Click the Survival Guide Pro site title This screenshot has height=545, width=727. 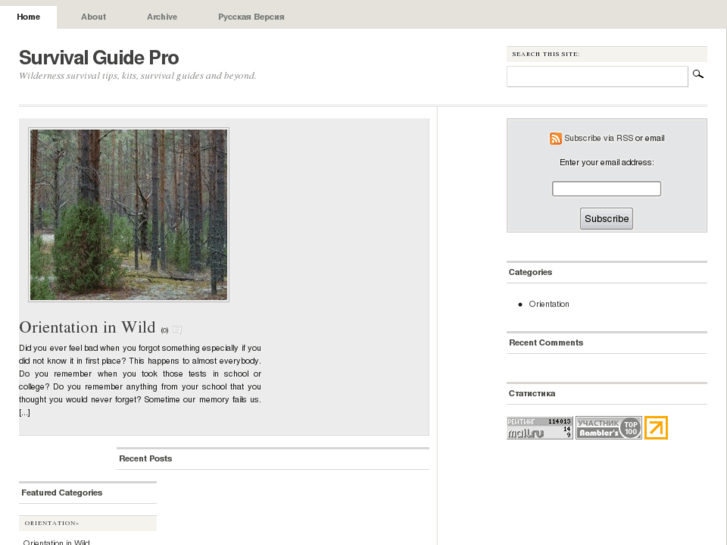(99, 58)
